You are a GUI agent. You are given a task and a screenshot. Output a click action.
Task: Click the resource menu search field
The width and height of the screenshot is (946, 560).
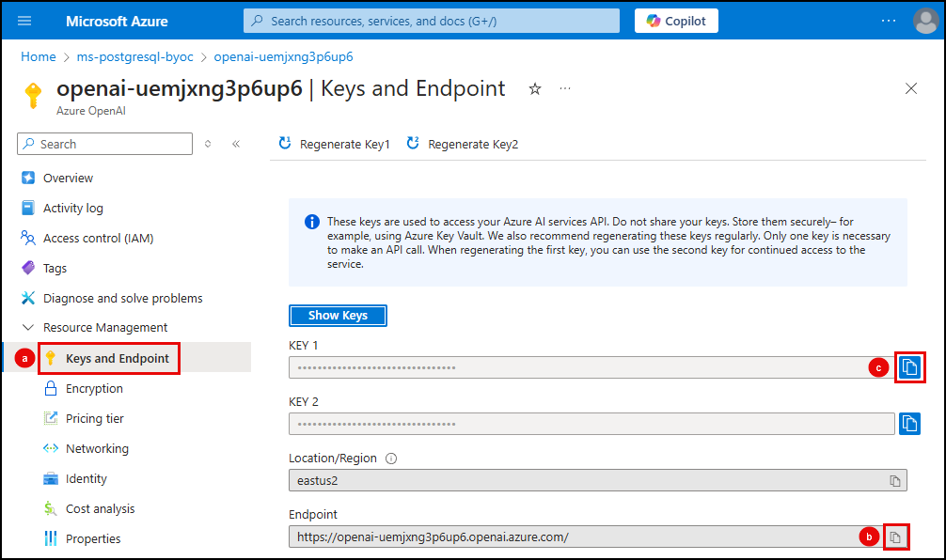pyautogui.click(x=105, y=144)
